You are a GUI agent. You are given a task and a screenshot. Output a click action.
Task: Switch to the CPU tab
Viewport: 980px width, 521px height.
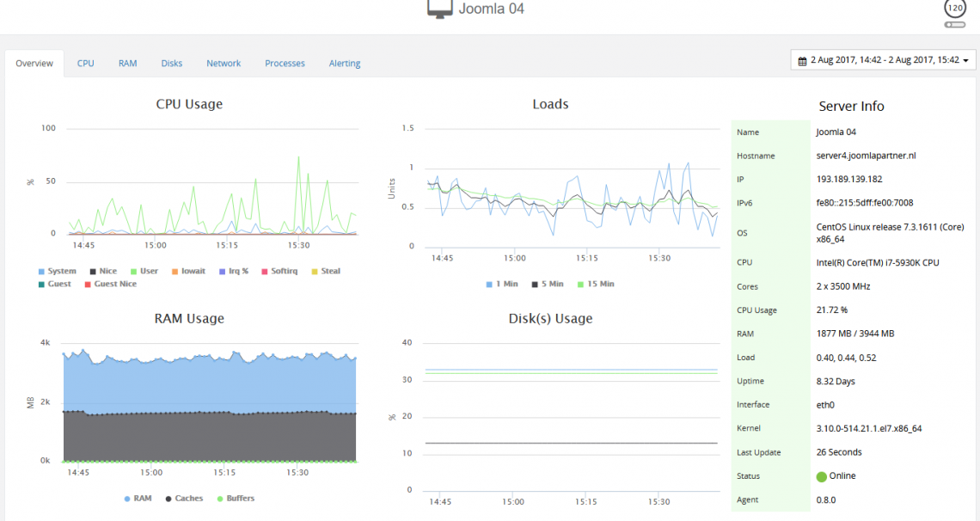(86, 63)
